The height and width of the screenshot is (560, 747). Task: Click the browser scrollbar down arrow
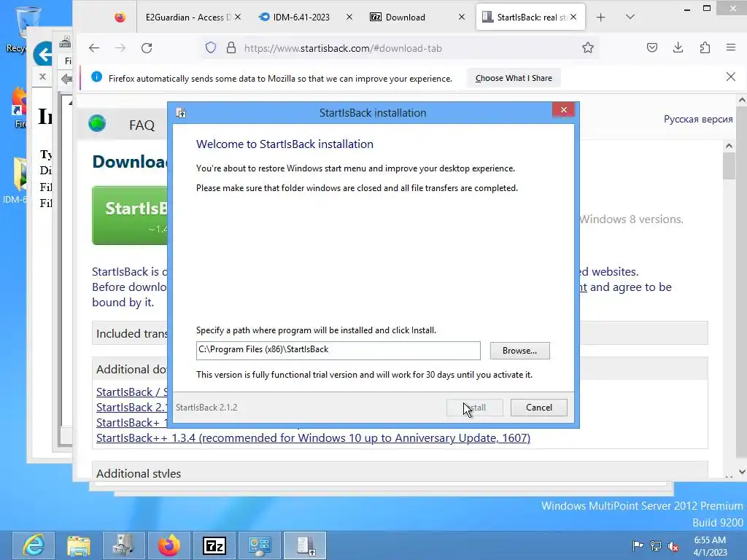(742, 472)
